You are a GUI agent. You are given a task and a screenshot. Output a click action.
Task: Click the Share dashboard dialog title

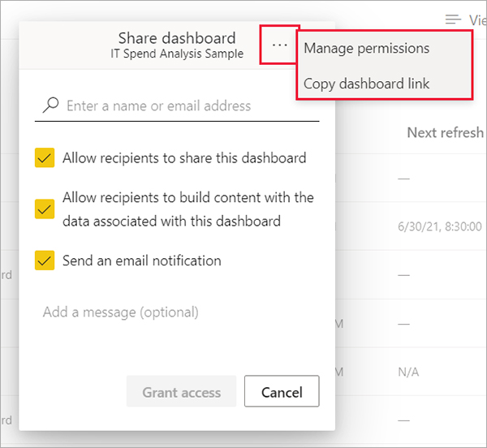point(177,38)
